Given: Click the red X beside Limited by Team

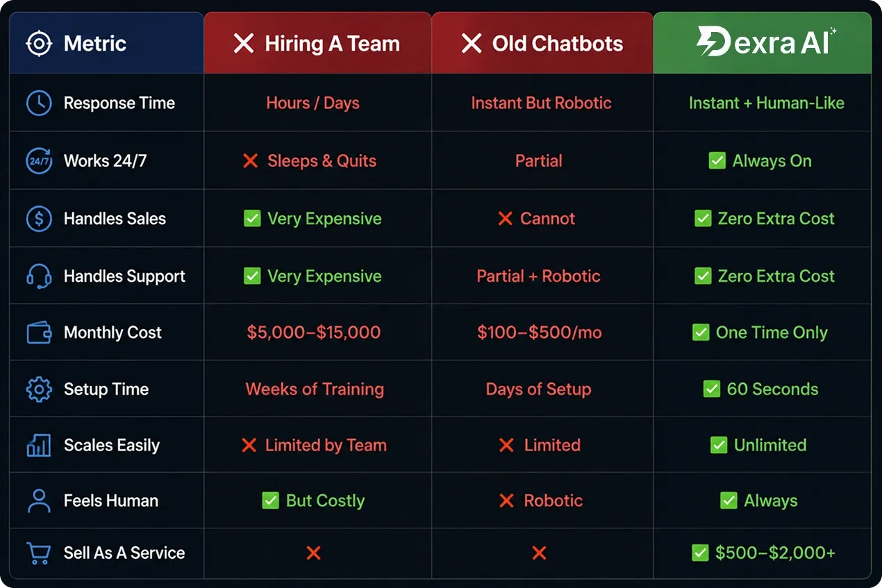Looking at the screenshot, I should pos(249,445).
